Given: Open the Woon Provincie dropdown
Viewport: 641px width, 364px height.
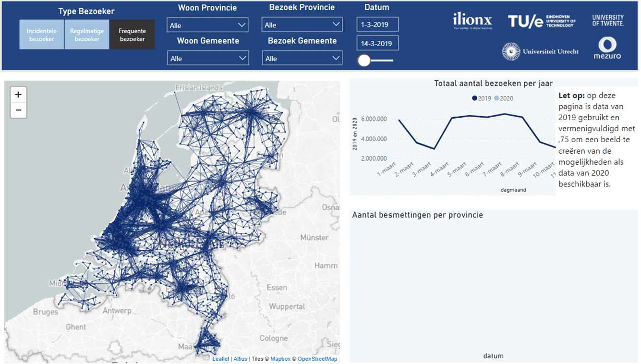Looking at the screenshot, I should point(207,25).
